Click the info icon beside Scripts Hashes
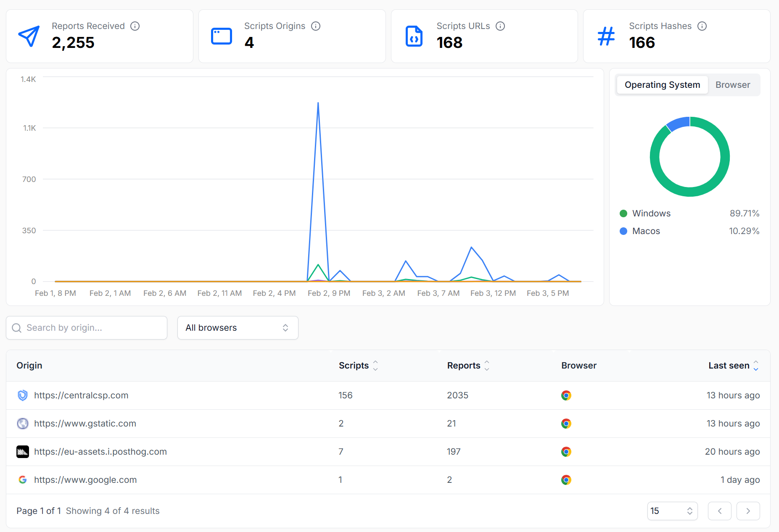Screen dimensions: 779x532 pos(702,26)
